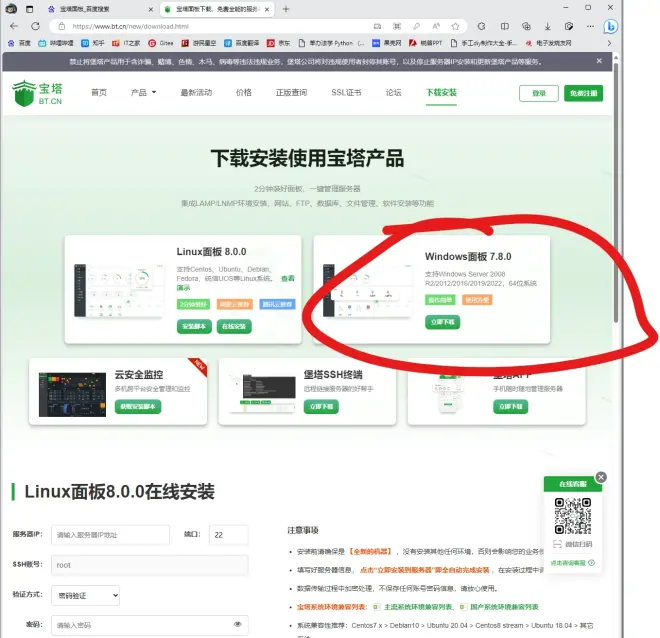Screen dimensions: 660x638
Task: Click 安装脚本 button in Linux card
Action: point(194,327)
